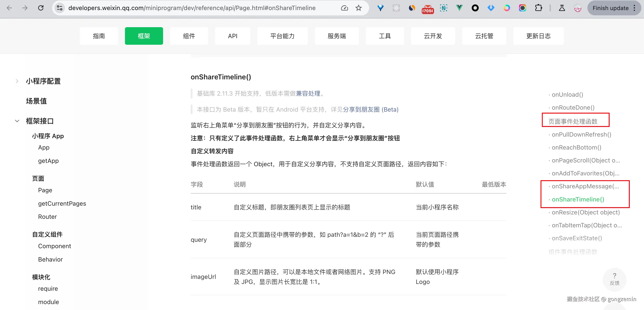Bookmark this page with the star icon
This screenshot has width=644, height=310.
pos(359,8)
